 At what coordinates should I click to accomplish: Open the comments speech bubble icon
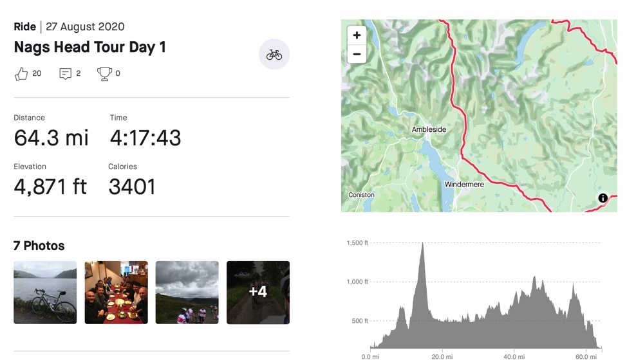point(65,74)
